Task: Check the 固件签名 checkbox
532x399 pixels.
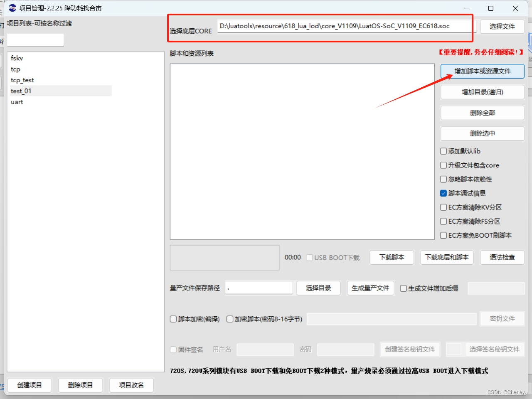Action: 173,350
